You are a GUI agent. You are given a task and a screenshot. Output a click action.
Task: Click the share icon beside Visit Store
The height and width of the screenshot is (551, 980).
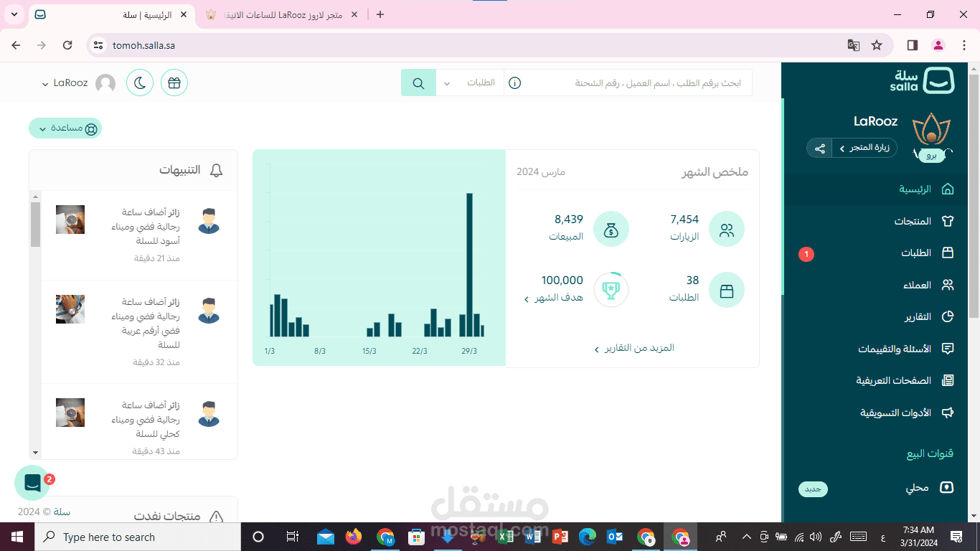[x=819, y=149]
